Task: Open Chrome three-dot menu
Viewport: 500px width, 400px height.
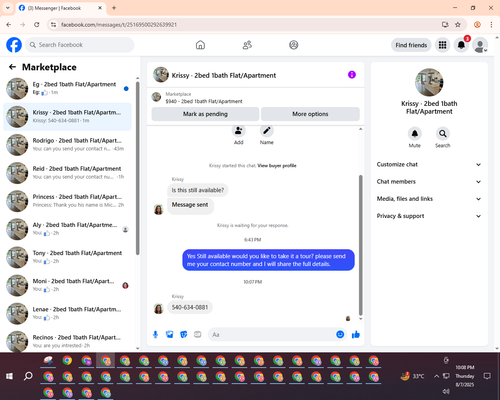Action: coord(491,24)
